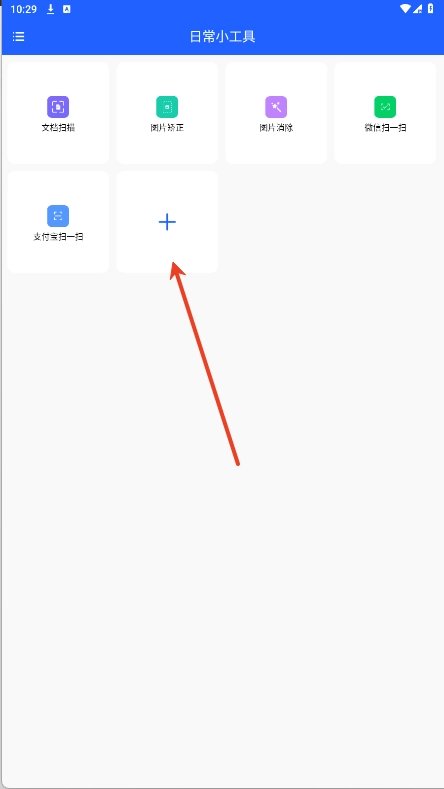Screen dimensions: 444x789
Task: Tap the 10:29 clock in status bar
Action: 24,9
